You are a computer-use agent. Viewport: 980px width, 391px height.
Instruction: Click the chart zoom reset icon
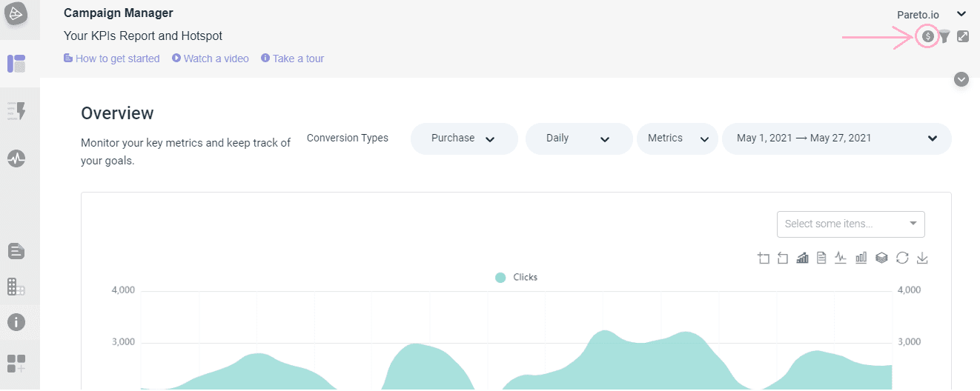coord(783,258)
